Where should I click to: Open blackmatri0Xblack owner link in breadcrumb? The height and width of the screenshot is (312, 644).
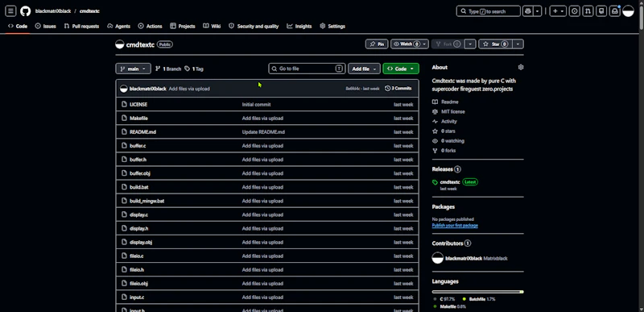click(x=53, y=11)
